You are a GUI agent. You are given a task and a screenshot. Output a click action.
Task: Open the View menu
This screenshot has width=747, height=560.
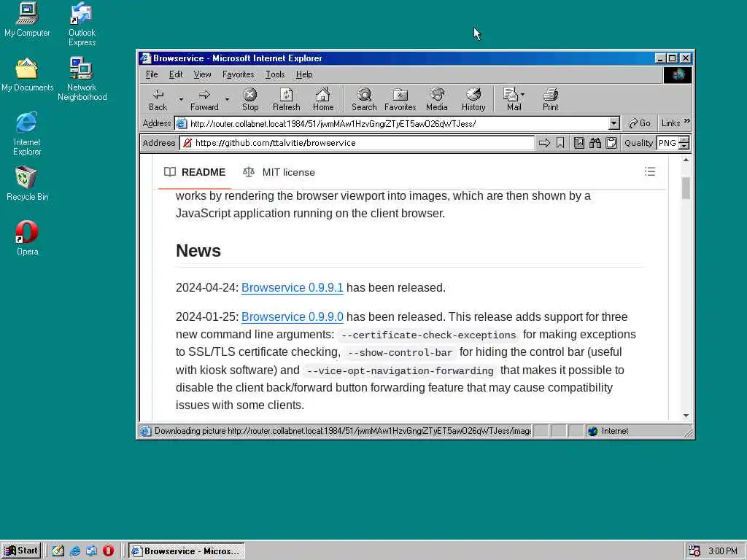(202, 74)
